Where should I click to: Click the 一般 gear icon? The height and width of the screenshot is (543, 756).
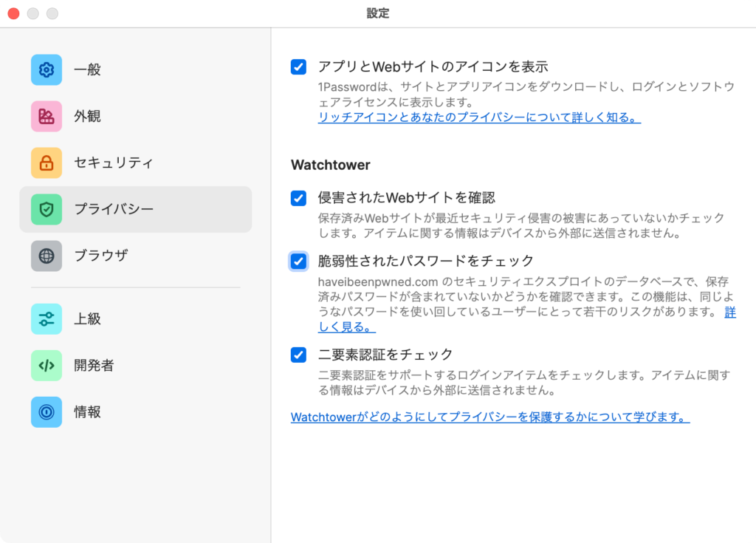pyautogui.click(x=47, y=70)
